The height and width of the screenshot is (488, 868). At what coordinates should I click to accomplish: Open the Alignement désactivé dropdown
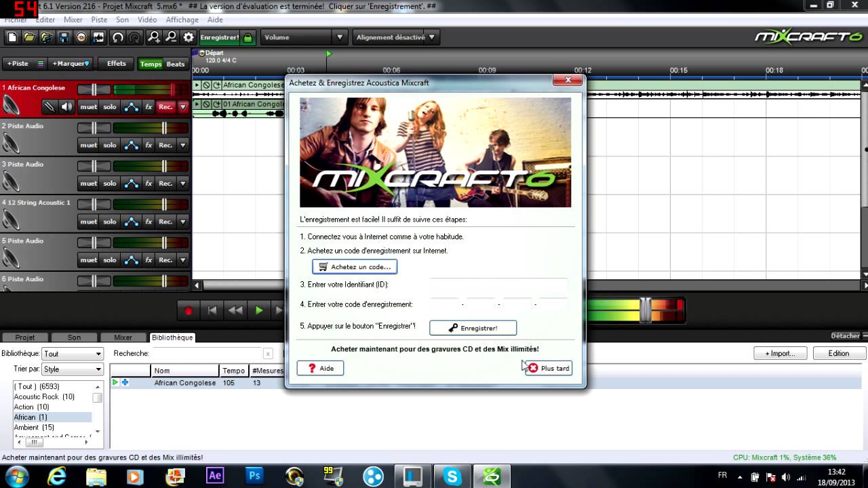(395, 37)
